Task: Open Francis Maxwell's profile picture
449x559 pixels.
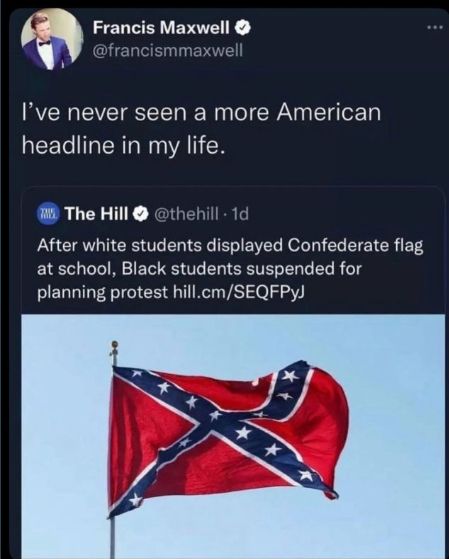Action: point(52,40)
